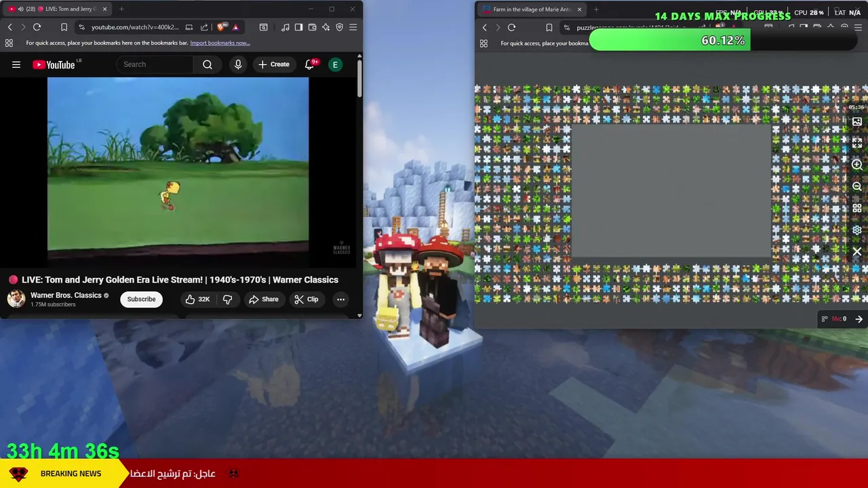The height and width of the screenshot is (488, 868).
Task: Open apps grid in puzzle window bookmarks bar
Action: click(x=484, y=43)
